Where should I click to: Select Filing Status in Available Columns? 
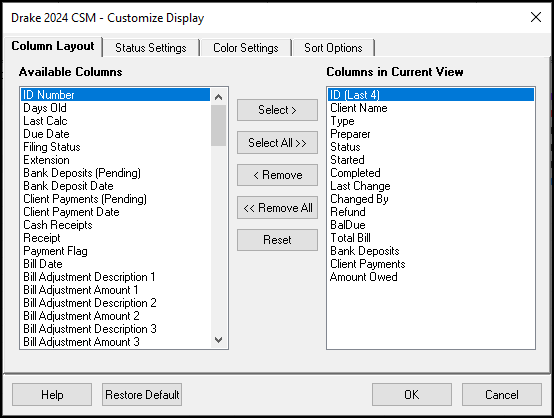[115, 147]
